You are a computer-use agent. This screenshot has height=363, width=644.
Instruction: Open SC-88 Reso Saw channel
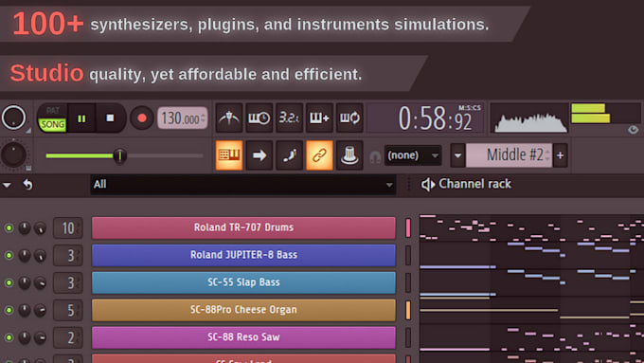pos(243,337)
